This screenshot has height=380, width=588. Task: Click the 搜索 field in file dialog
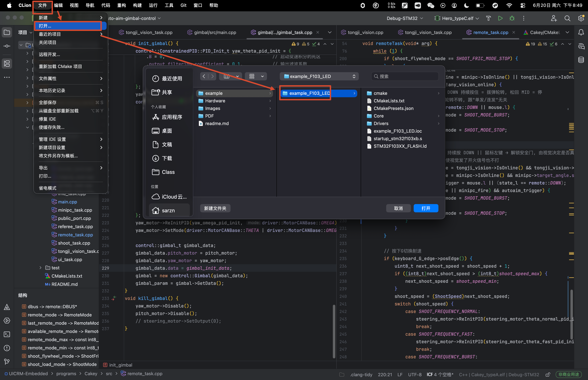[x=405, y=76]
